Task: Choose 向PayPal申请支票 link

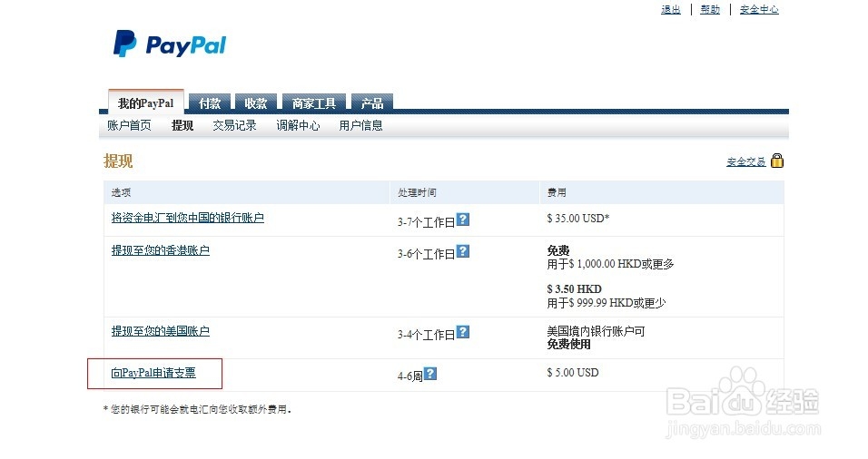Action: coord(153,373)
